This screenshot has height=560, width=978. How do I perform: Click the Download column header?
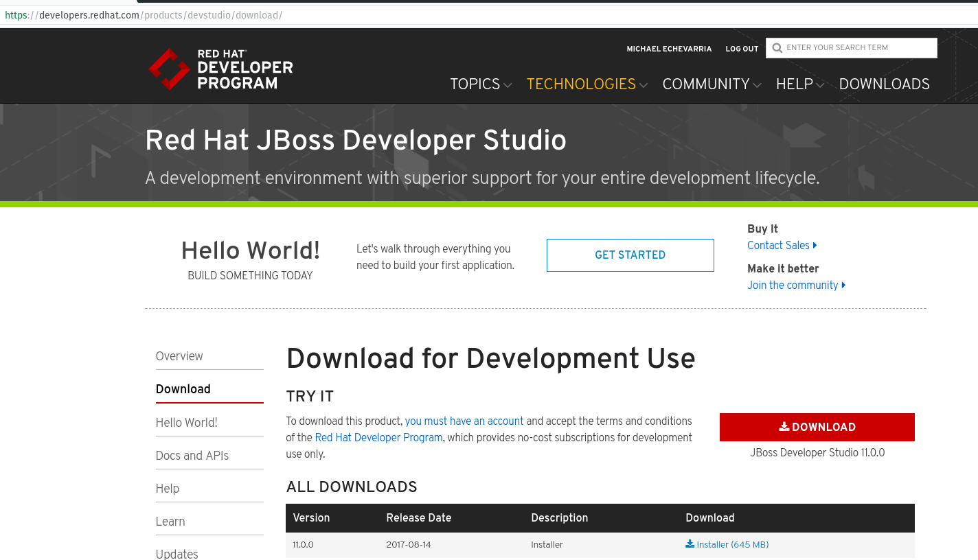click(x=710, y=517)
